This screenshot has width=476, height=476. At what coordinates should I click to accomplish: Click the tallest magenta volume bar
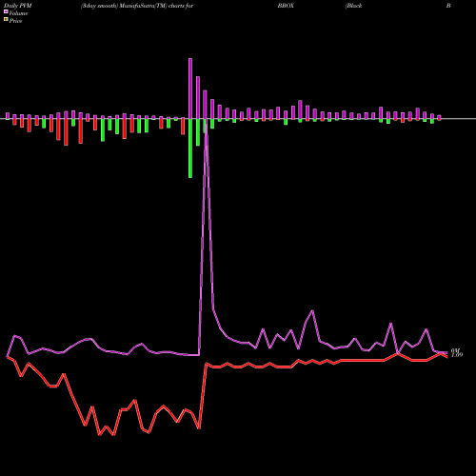click(x=190, y=89)
